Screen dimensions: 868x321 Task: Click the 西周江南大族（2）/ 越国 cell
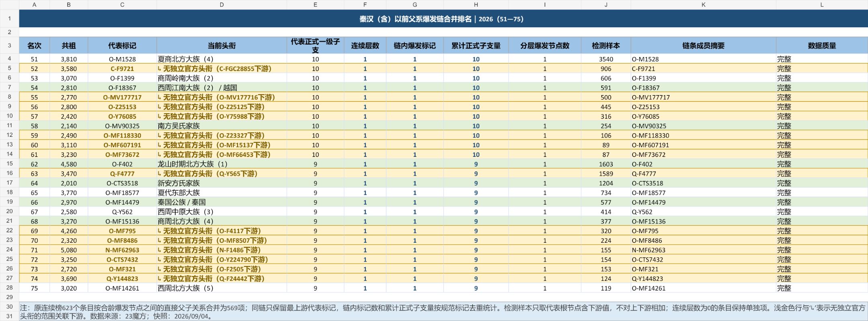pyautogui.click(x=221, y=87)
